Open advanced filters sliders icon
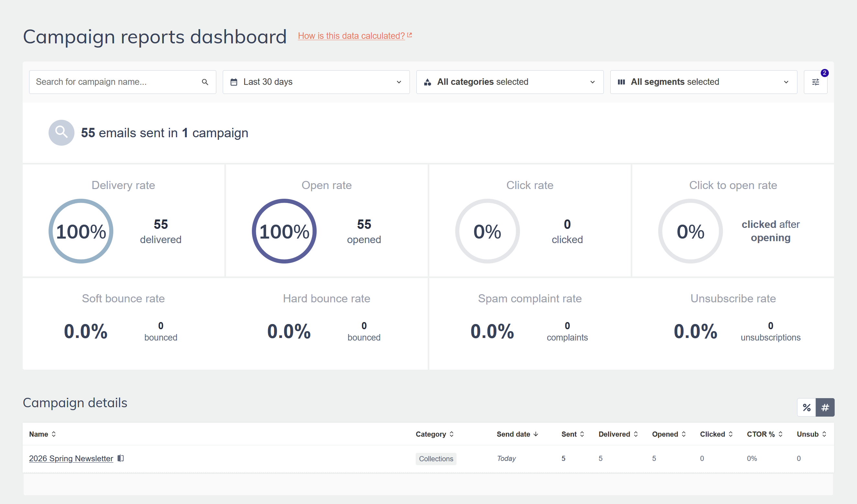Image resolution: width=857 pixels, height=504 pixels. pyautogui.click(x=815, y=82)
